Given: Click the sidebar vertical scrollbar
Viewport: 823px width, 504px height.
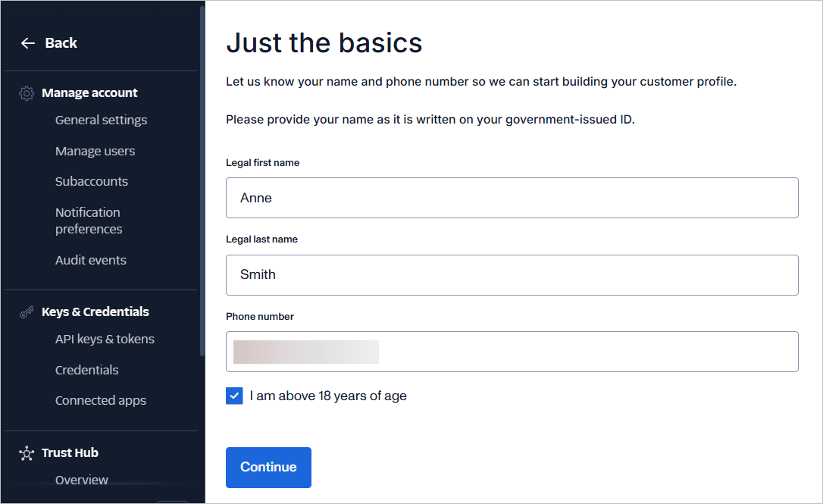Looking at the screenshot, I should coord(202,181).
